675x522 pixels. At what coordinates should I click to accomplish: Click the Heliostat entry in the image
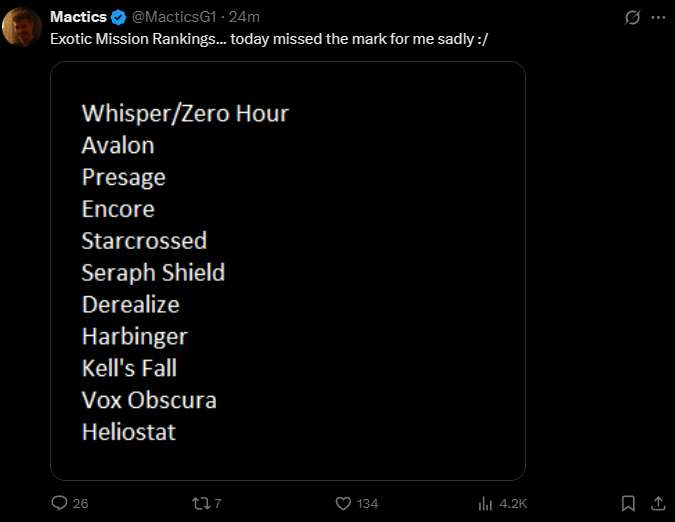(129, 432)
